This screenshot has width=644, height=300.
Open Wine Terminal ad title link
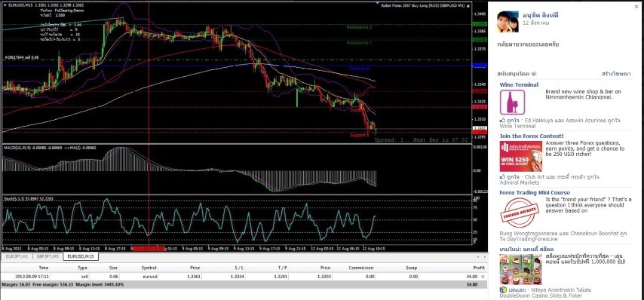pos(519,84)
